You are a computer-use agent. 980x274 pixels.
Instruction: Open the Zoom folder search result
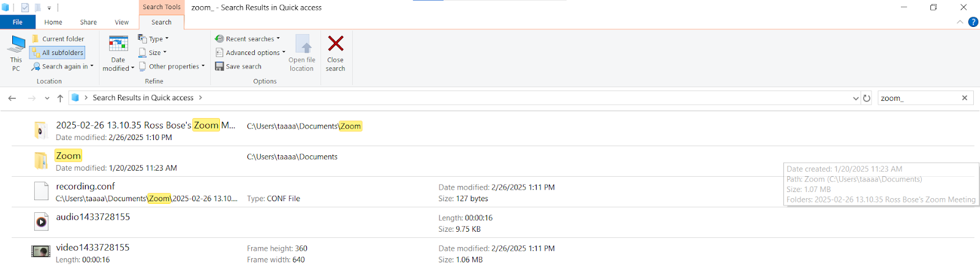click(69, 156)
